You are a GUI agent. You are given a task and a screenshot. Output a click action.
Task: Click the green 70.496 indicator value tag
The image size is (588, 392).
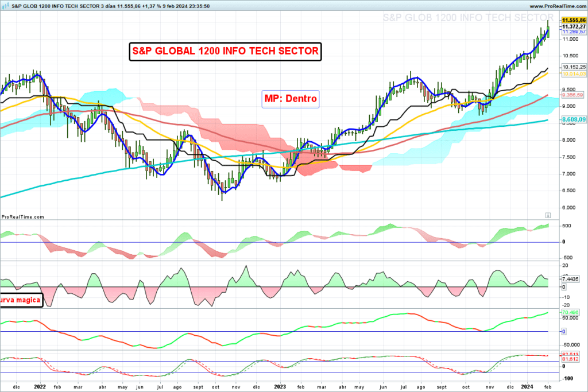pyautogui.click(x=570, y=313)
